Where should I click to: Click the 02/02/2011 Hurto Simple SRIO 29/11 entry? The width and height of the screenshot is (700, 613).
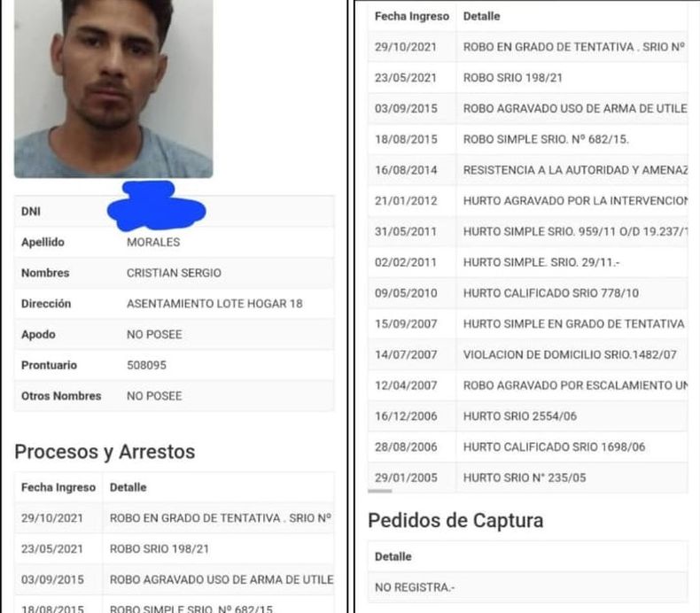point(528,262)
